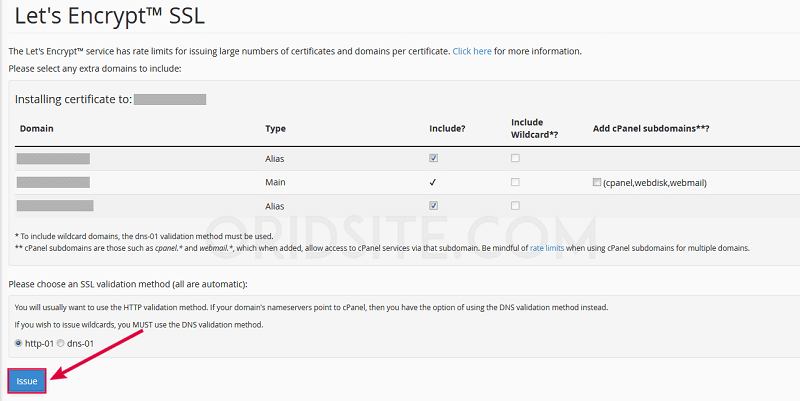The width and height of the screenshot is (800, 401).
Task: Check the cpanel,webdisk,webmail subdomains box
Action: [x=596, y=182]
